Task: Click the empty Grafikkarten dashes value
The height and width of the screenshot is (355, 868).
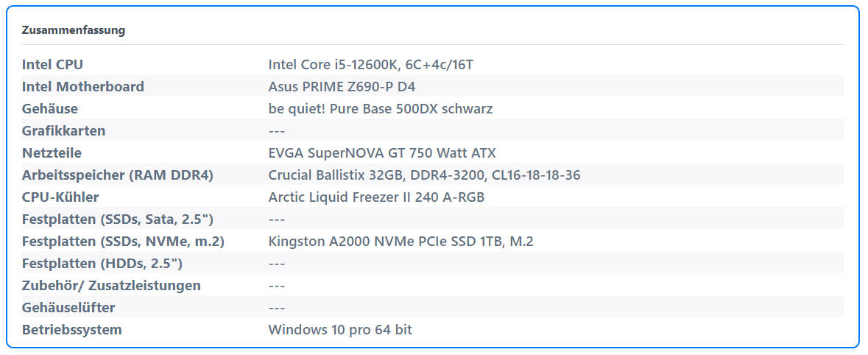Action: pos(277,131)
